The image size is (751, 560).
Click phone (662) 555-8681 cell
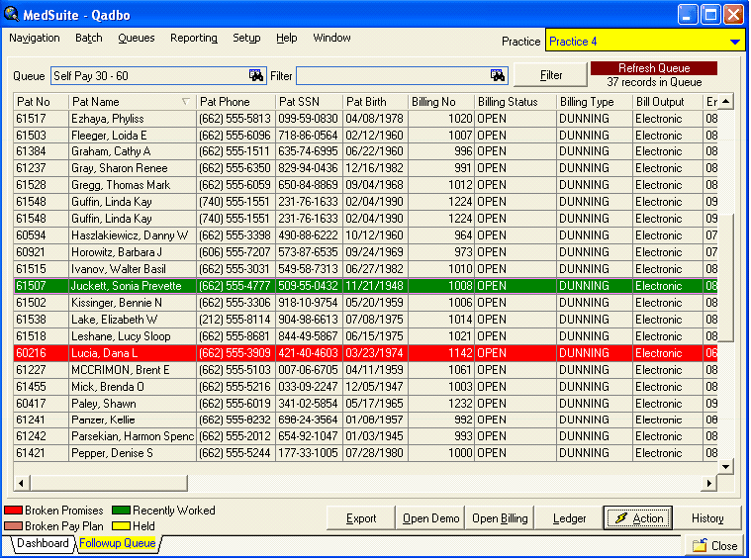[235, 336]
